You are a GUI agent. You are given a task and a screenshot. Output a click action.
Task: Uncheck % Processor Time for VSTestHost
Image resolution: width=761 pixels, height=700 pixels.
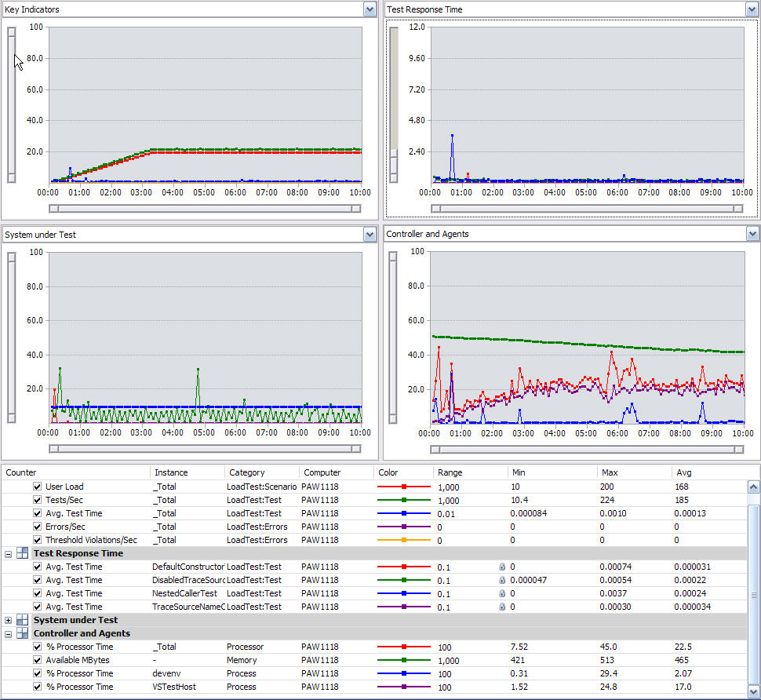click(38, 687)
